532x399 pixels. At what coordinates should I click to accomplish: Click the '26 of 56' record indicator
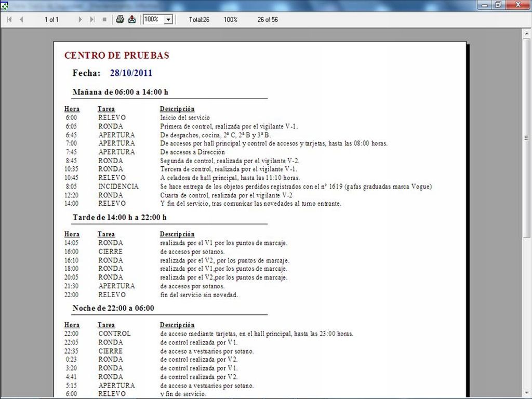[x=268, y=20]
